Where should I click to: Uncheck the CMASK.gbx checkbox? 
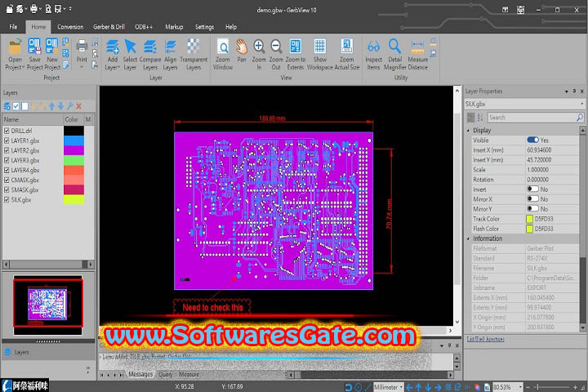pos(7,180)
